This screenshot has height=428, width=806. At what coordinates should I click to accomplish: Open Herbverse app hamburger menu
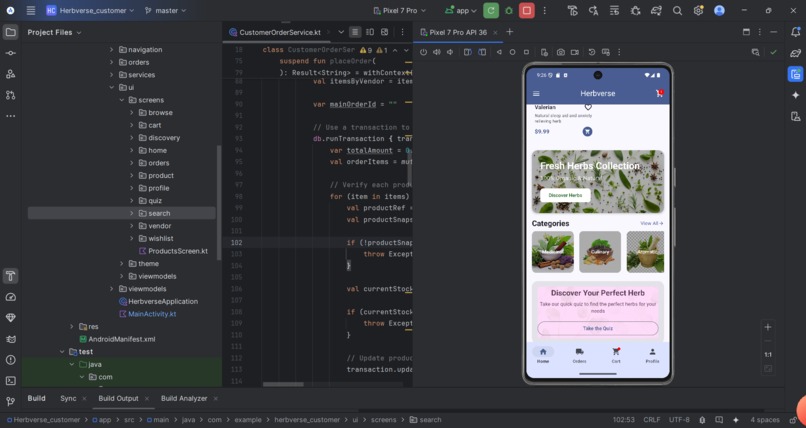pos(536,94)
